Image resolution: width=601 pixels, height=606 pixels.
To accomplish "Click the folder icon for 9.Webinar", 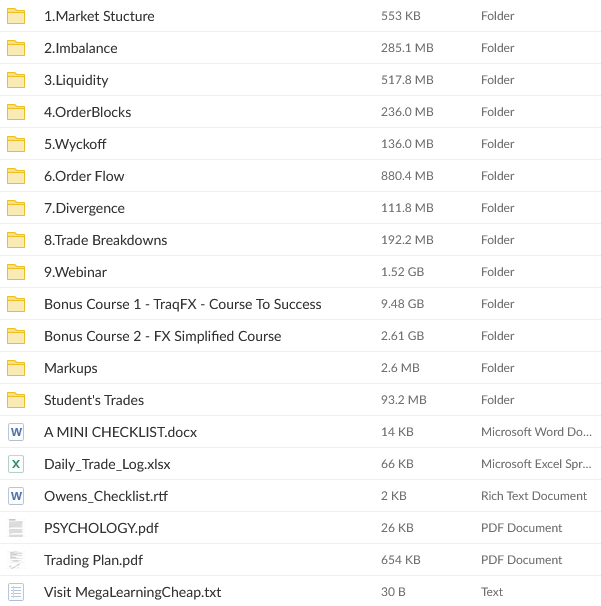I will tap(16, 272).
